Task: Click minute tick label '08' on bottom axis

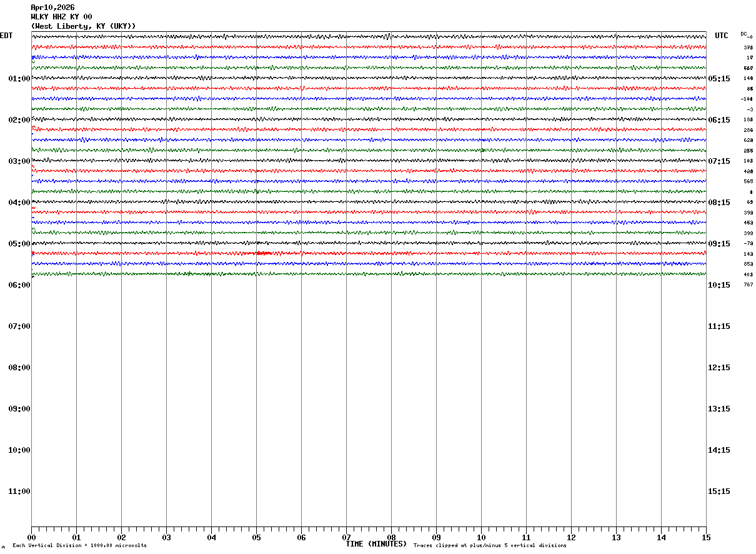Action: pos(391,538)
